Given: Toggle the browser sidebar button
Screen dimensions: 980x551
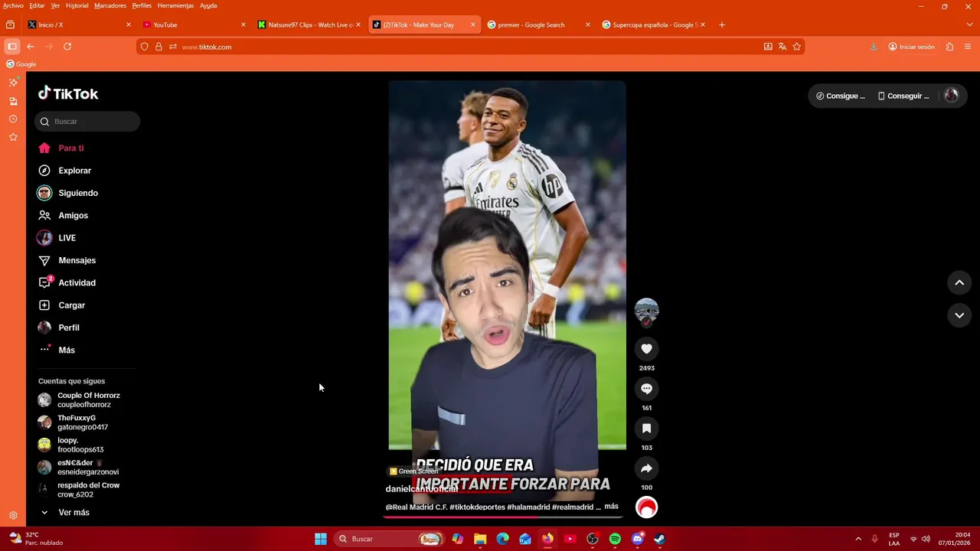Looking at the screenshot, I should pyautogui.click(x=11, y=47).
